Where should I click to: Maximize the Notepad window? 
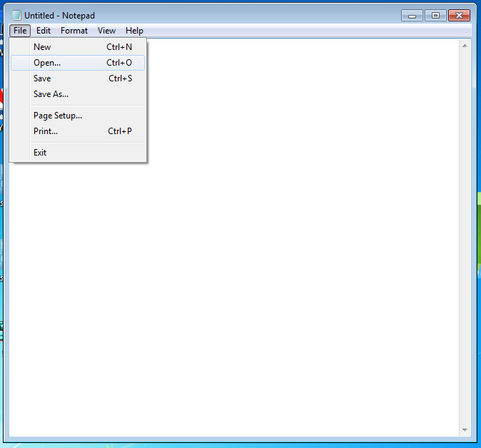435,15
